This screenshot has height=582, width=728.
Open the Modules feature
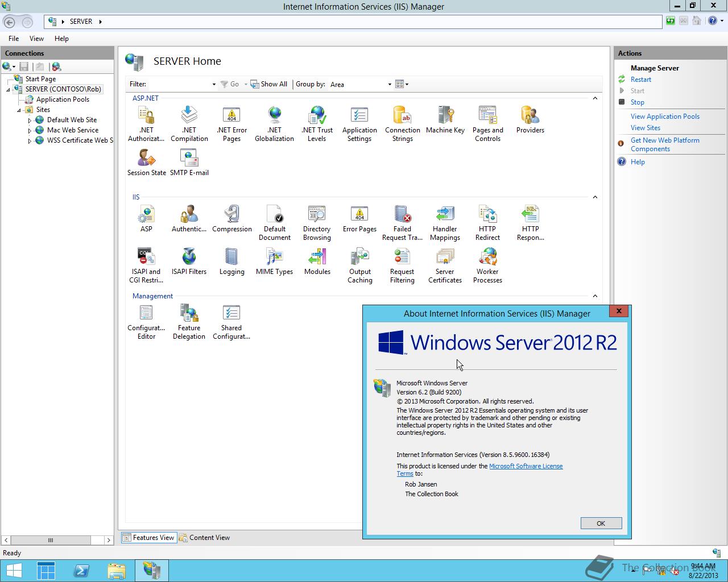click(x=317, y=261)
